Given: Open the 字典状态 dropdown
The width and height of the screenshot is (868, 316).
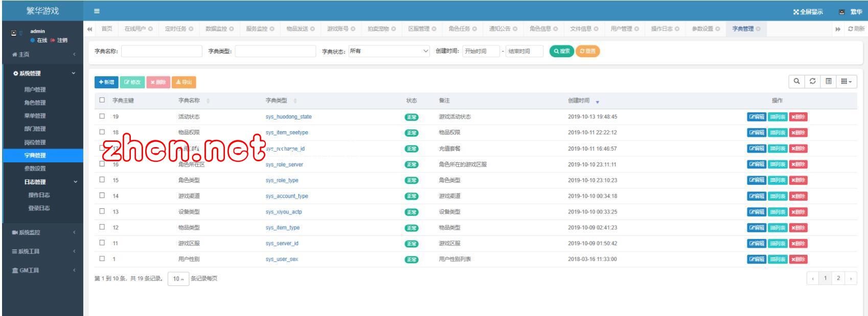Looking at the screenshot, I should click(x=389, y=51).
